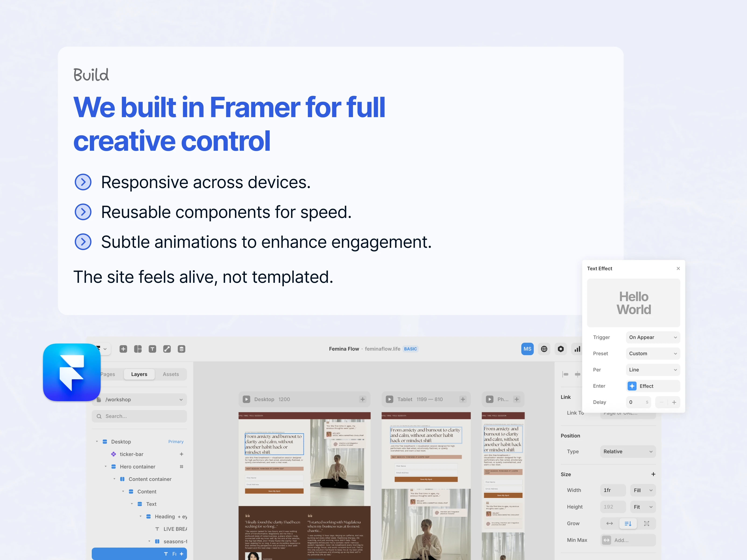Open the Trigger On Appear dropdown
Screen dimensions: 747x560
652,337
